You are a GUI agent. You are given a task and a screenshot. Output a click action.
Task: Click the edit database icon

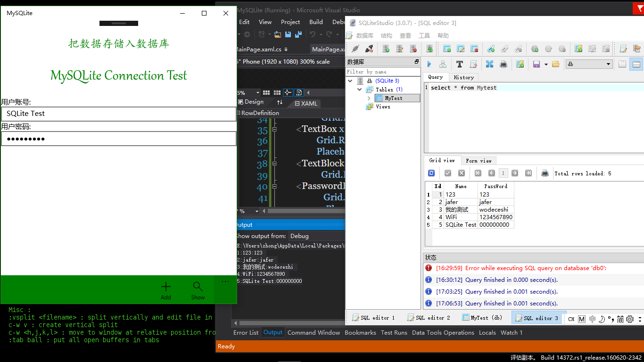tap(399, 49)
